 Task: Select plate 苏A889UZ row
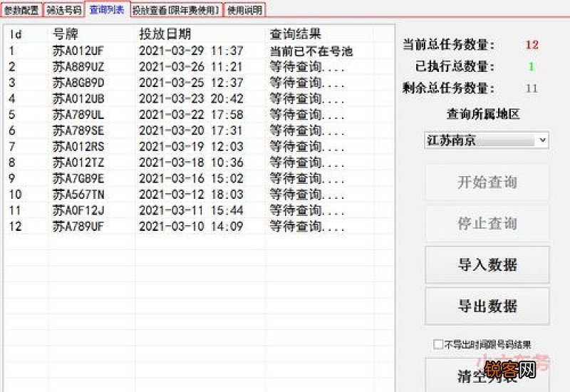pyautogui.click(x=200, y=67)
